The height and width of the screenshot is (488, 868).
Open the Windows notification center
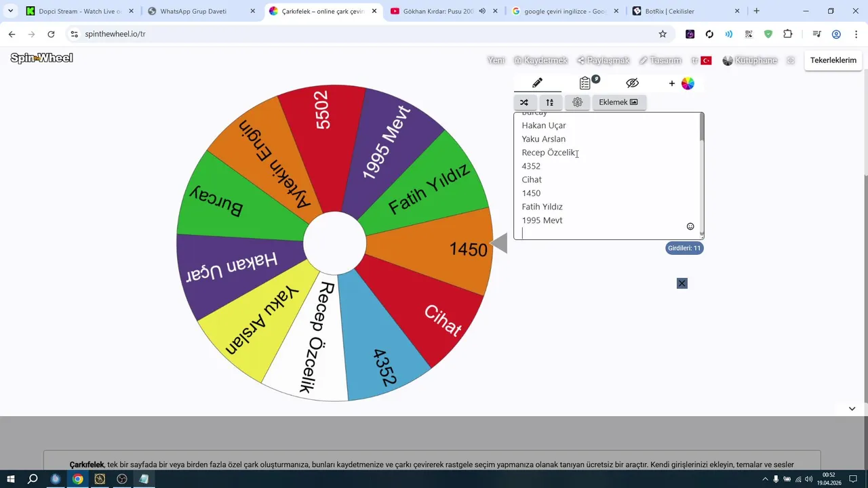point(854,479)
